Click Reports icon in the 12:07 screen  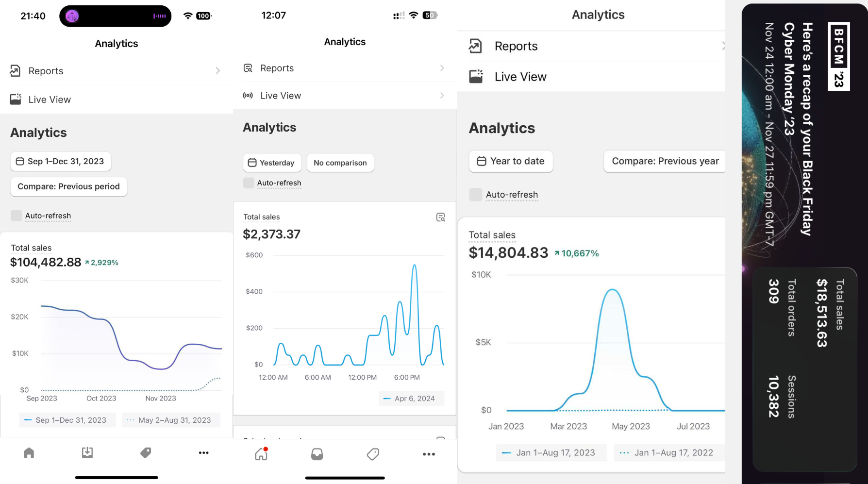click(x=248, y=68)
